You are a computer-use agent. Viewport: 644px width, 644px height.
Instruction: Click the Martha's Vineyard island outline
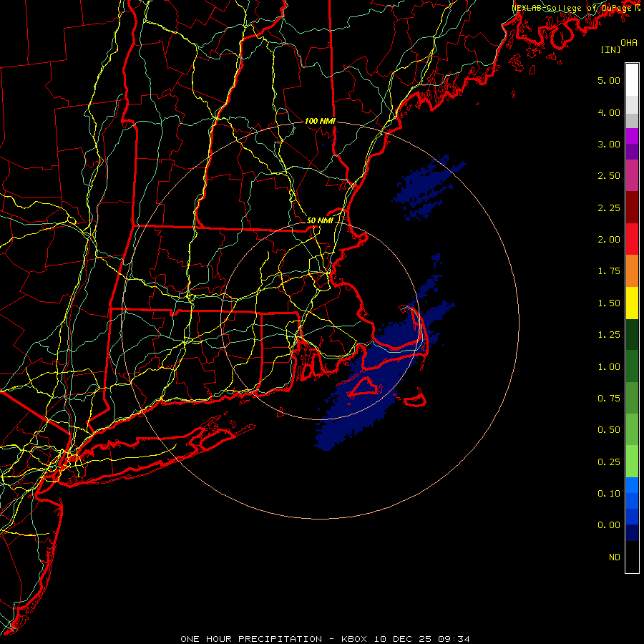coord(365,388)
